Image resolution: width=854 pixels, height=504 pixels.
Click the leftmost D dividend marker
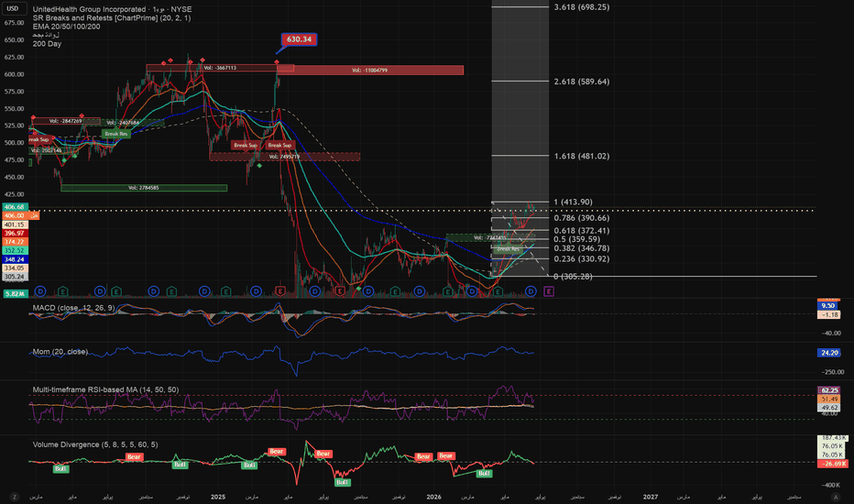click(40, 291)
